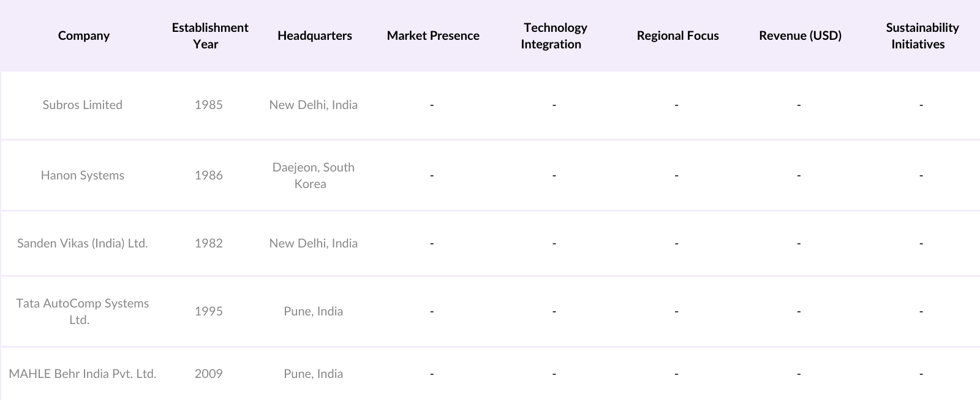Click the Revenue (USD) column header
980x400 pixels.
click(x=800, y=36)
